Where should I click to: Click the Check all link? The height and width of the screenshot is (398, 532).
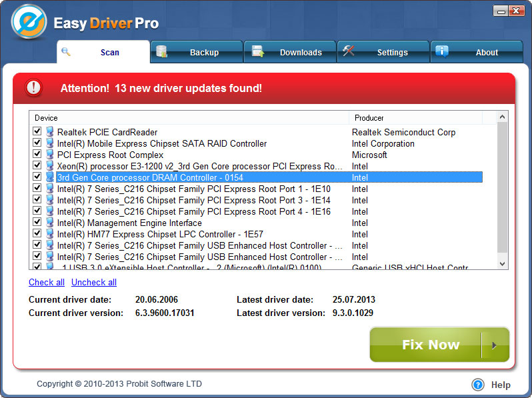tap(47, 282)
